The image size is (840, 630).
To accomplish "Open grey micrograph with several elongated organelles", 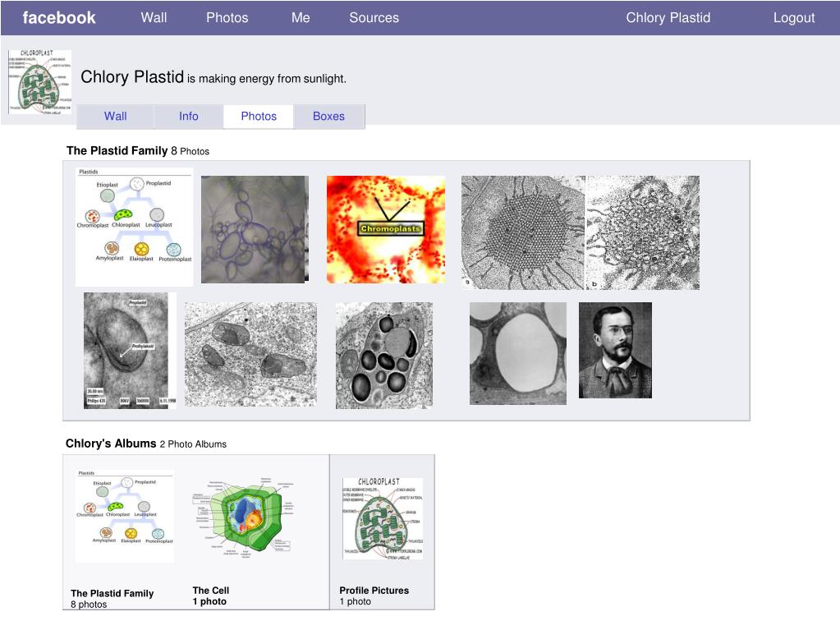I will (250, 354).
